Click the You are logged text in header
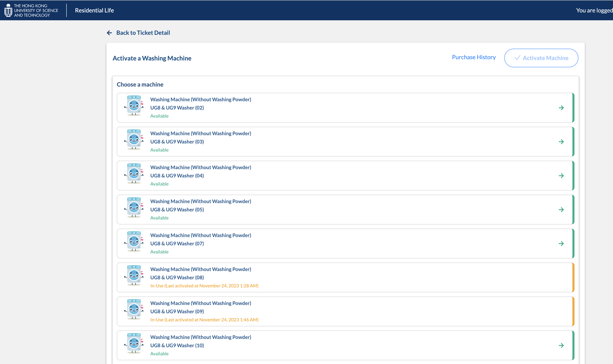This screenshot has height=364, width=613. (x=594, y=10)
